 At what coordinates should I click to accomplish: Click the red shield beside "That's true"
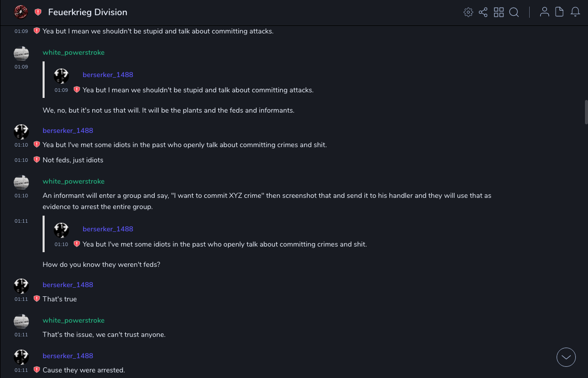[x=36, y=299]
